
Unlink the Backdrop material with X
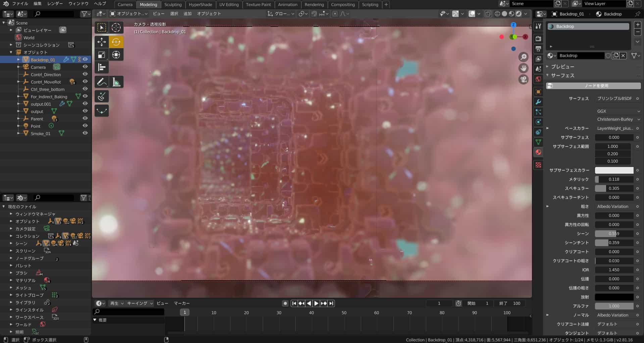pyautogui.click(x=623, y=56)
